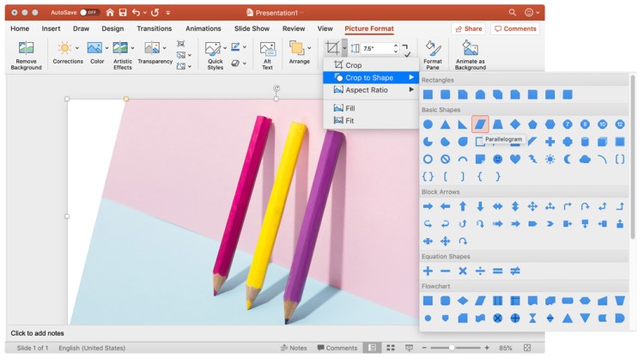Open Quick Styles gallery
This screenshot has height=359, width=644.
click(213, 56)
